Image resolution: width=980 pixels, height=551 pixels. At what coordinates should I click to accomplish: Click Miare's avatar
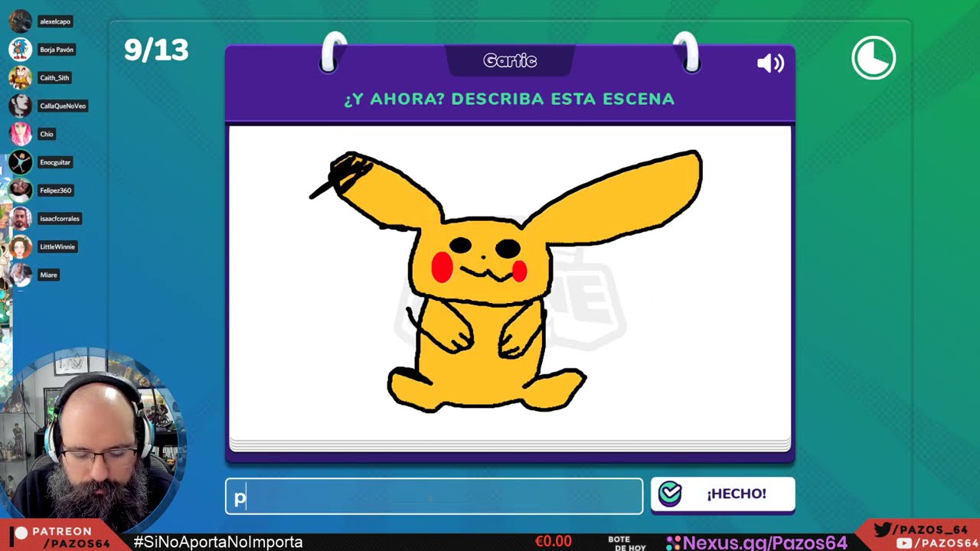tap(21, 275)
